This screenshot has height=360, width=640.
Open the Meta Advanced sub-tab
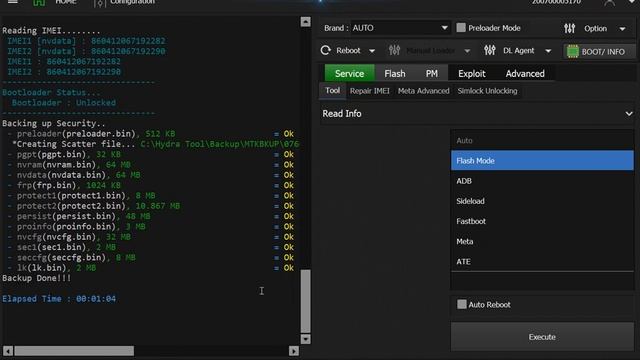(x=423, y=91)
